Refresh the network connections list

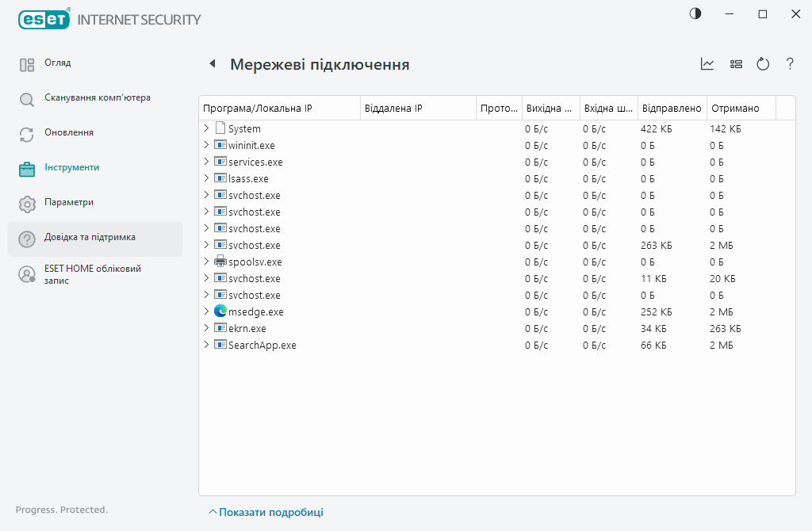(x=763, y=64)
